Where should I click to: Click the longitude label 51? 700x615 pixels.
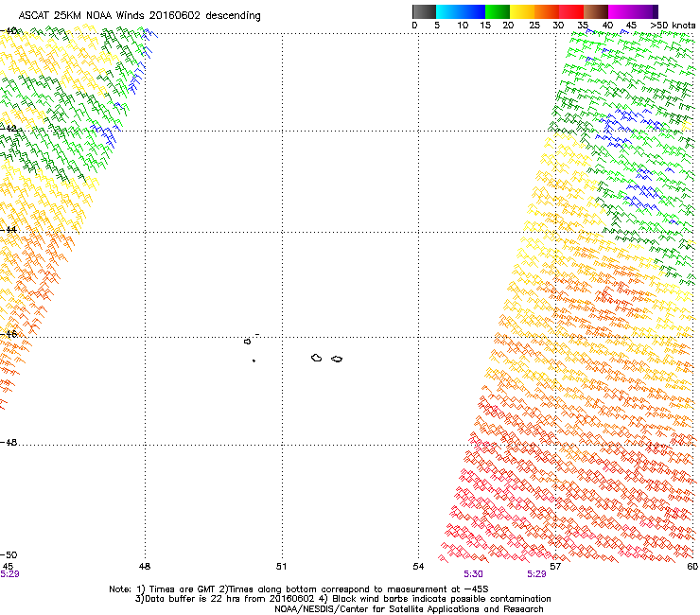coord(281,567)
